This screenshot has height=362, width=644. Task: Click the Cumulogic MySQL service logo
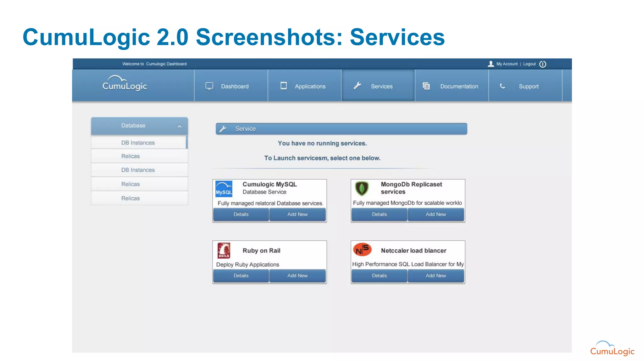point(224,189)
